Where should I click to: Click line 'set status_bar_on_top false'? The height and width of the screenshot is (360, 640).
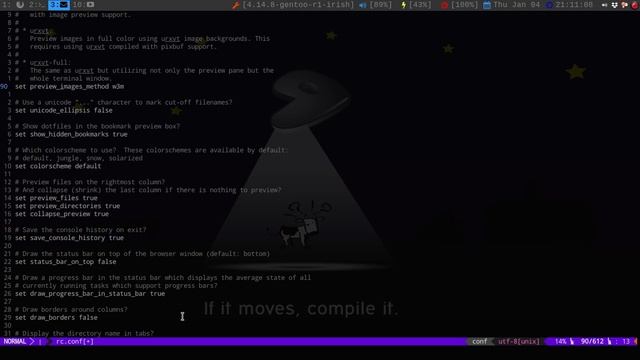66,262
